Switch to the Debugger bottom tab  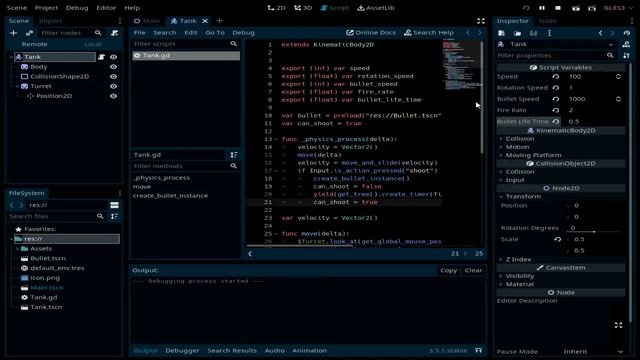(182, 351)
